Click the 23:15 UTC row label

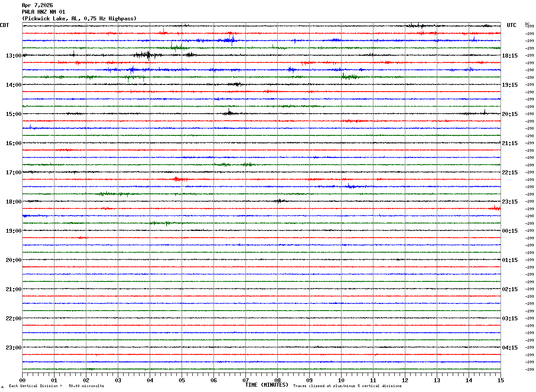coord(510,202)
